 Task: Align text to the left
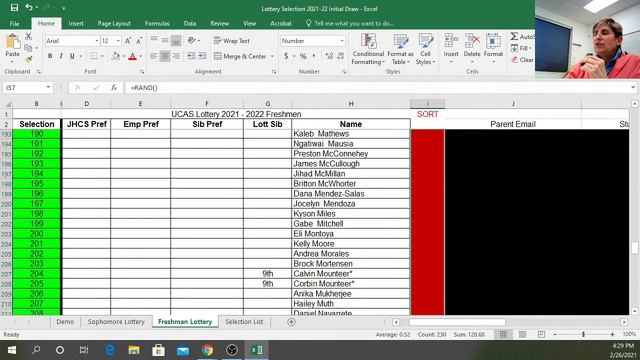pos(153,56)
